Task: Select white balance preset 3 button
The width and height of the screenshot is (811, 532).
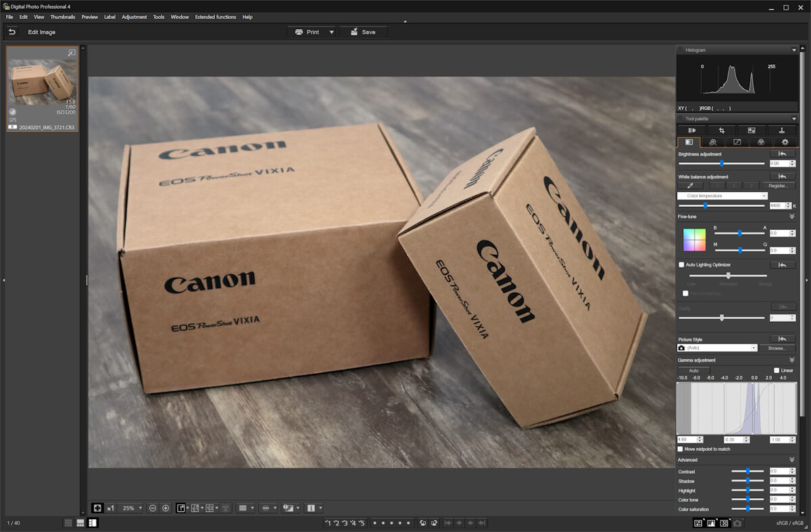Action: click(751, 185)
